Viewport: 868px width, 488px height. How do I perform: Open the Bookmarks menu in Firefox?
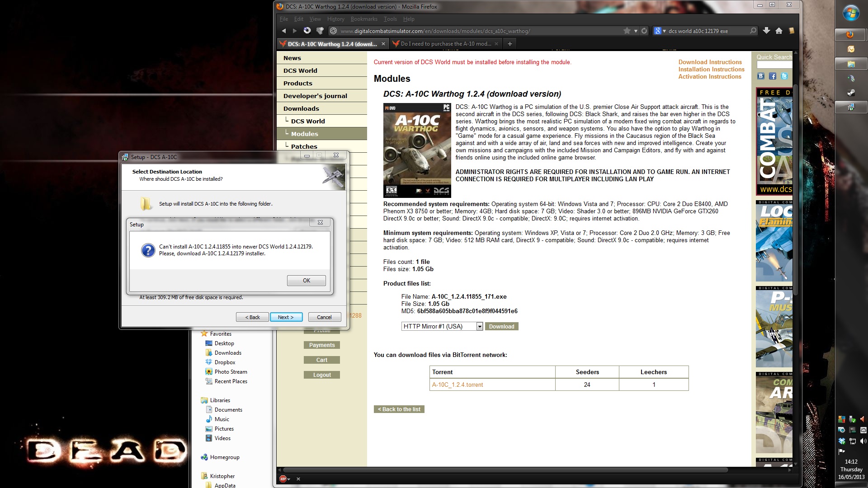tap(364, 19)
